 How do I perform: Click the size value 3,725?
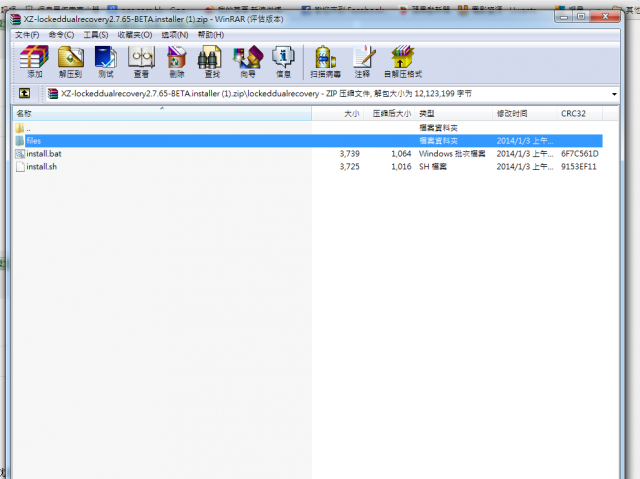tap(349, 166)
